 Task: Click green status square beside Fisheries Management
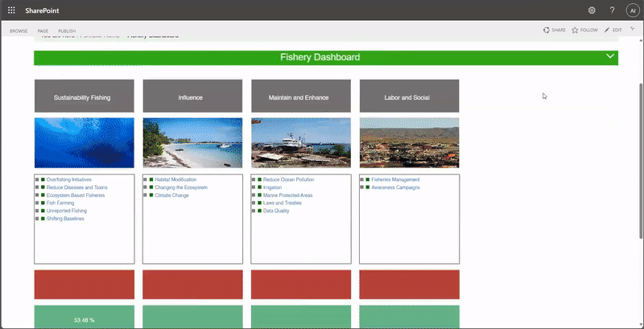pos(368,179)
